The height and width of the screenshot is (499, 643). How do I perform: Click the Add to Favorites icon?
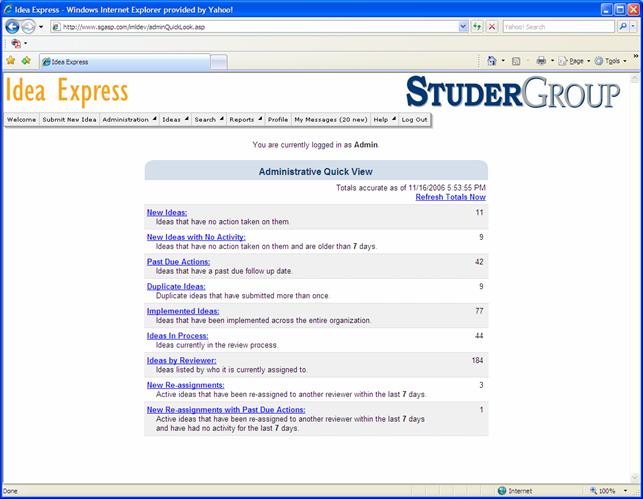point(26,61)
